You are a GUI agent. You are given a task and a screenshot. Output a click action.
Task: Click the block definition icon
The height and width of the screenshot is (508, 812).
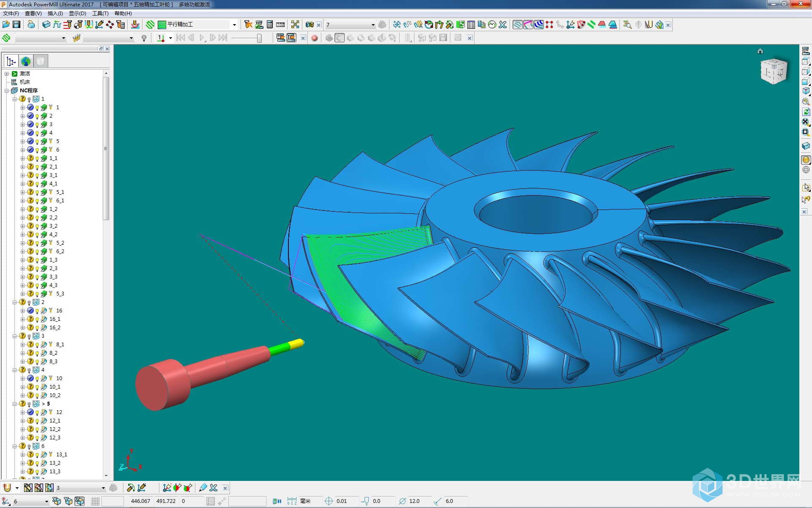[x=47, y=25]
